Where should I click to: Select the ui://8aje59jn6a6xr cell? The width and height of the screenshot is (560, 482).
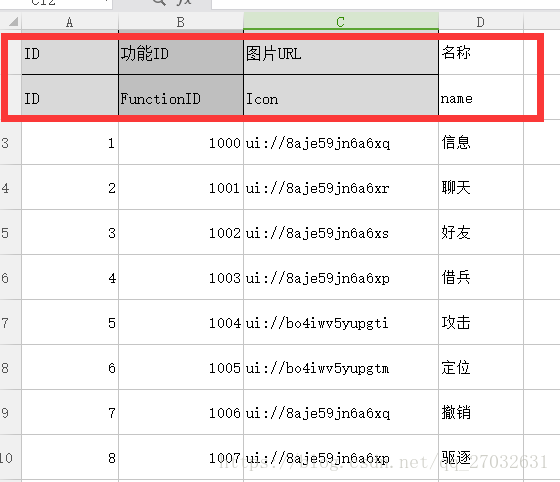tap(341, 187)
